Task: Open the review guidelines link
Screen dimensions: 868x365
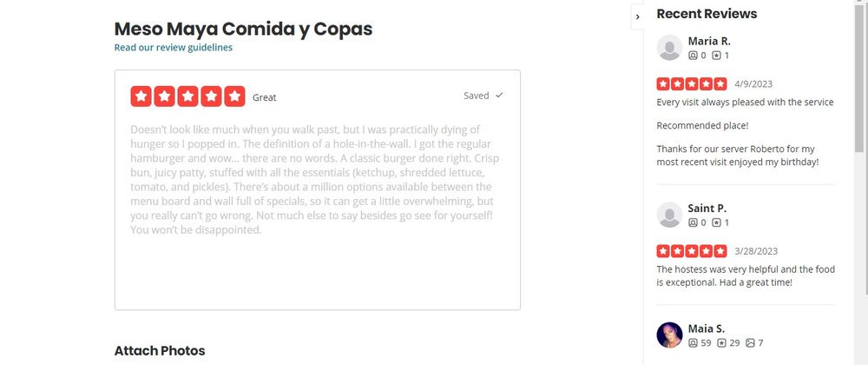Action: coord(174,48)
